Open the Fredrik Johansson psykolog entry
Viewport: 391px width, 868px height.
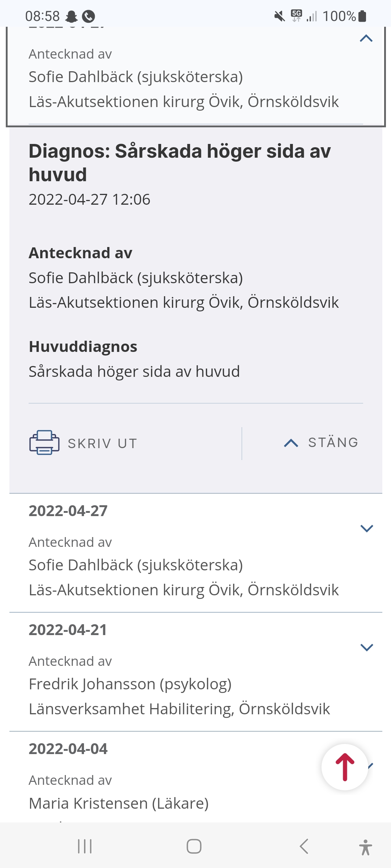(x=130, y=684)
